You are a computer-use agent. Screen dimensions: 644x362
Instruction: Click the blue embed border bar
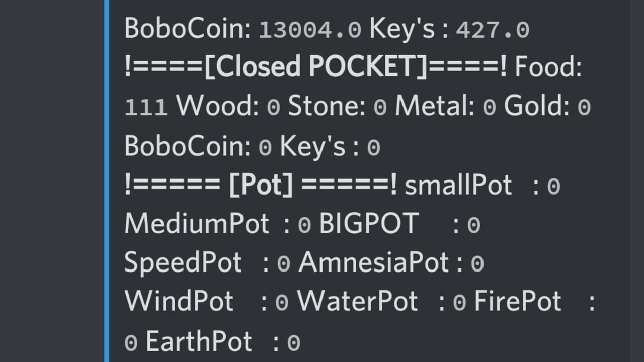click(106, 181)
